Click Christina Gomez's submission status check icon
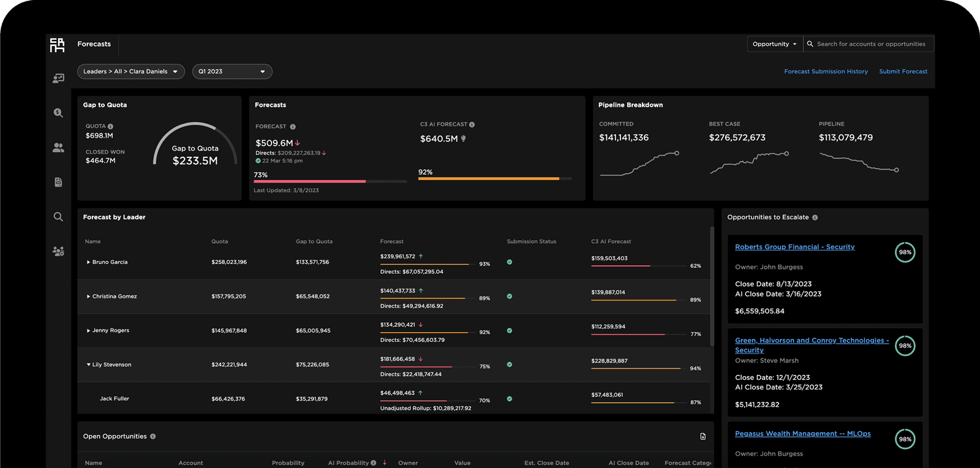The height and width of the screenshot is (468, 980). point(510,296)
